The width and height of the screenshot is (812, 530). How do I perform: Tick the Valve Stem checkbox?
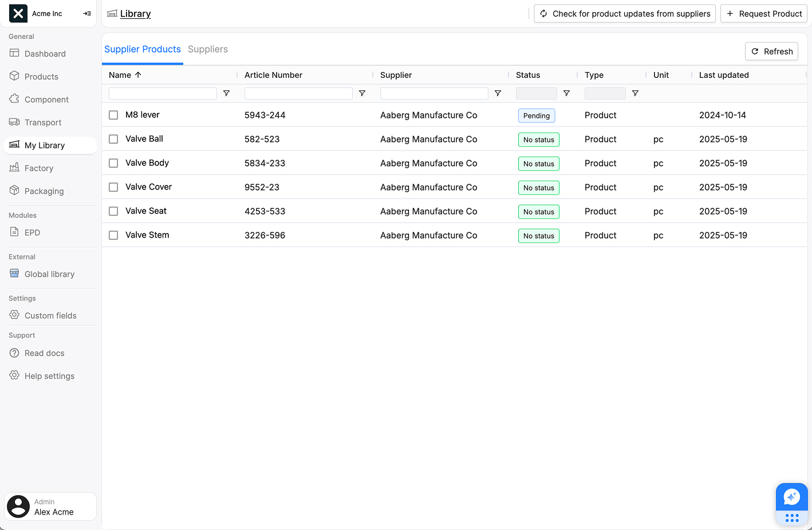[113, 235]
